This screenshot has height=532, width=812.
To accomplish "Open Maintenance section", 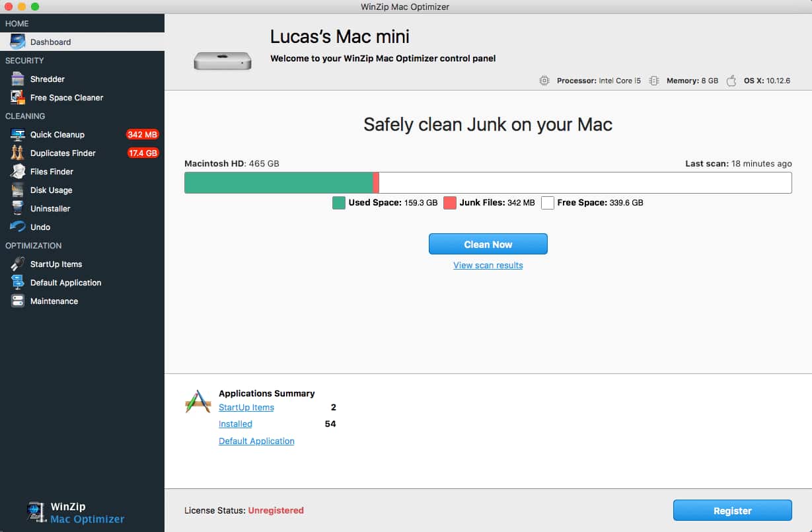I will tap(82, 301).
